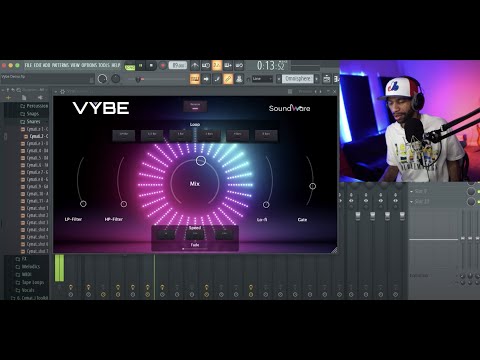Click the play/pause transport button
This screenshot has width=480, height=360.
pos(141,66)
